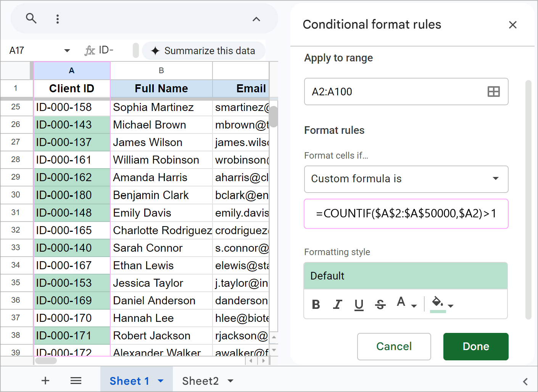Viewport: 538px width, 392px height.
Task: Select cell ID-000-158
Action: point(72,107)
